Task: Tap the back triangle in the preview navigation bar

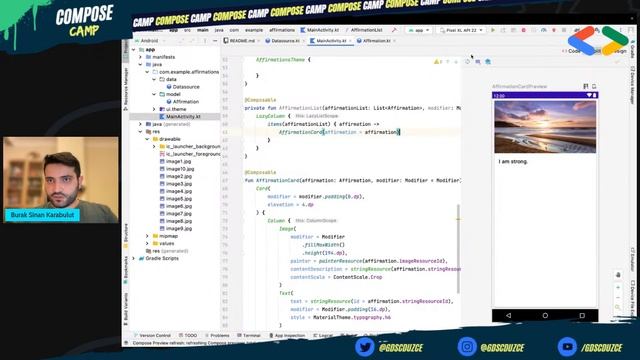Action: (508, 316)
